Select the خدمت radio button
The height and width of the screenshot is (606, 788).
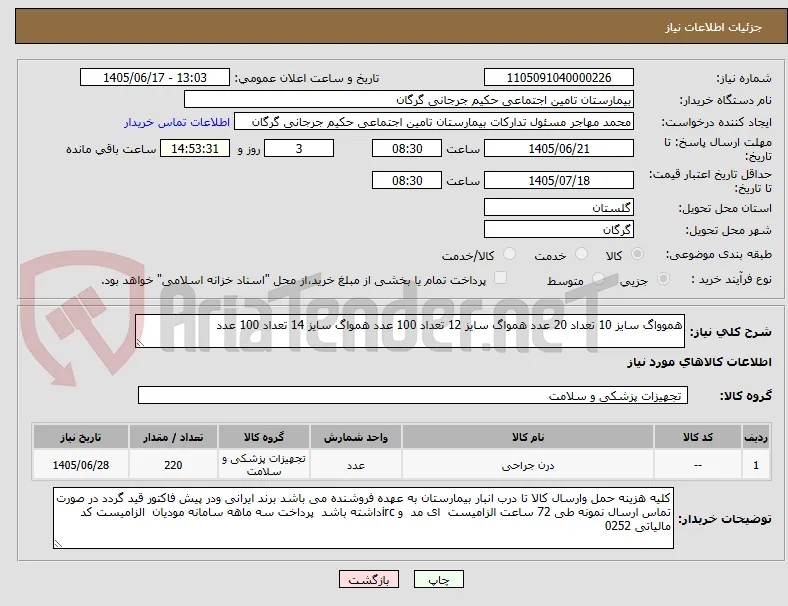pyautogui.click(x=581, y=254)
